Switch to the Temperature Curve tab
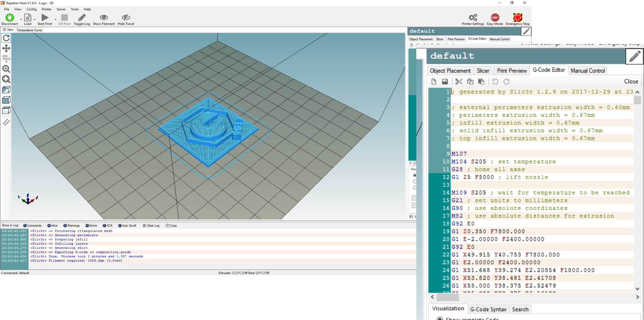Image resolution: width=644 pixels, height=320 pixels. tap(29, 30)
